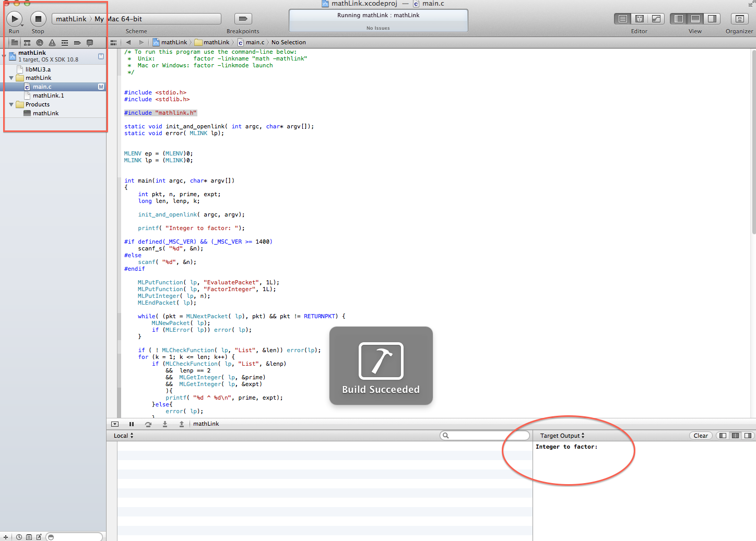Image resolution: width=756 pixels, height=541 pixels.
Task: Click the console Integer to factor prompt
Action: (x=566, y=447)
